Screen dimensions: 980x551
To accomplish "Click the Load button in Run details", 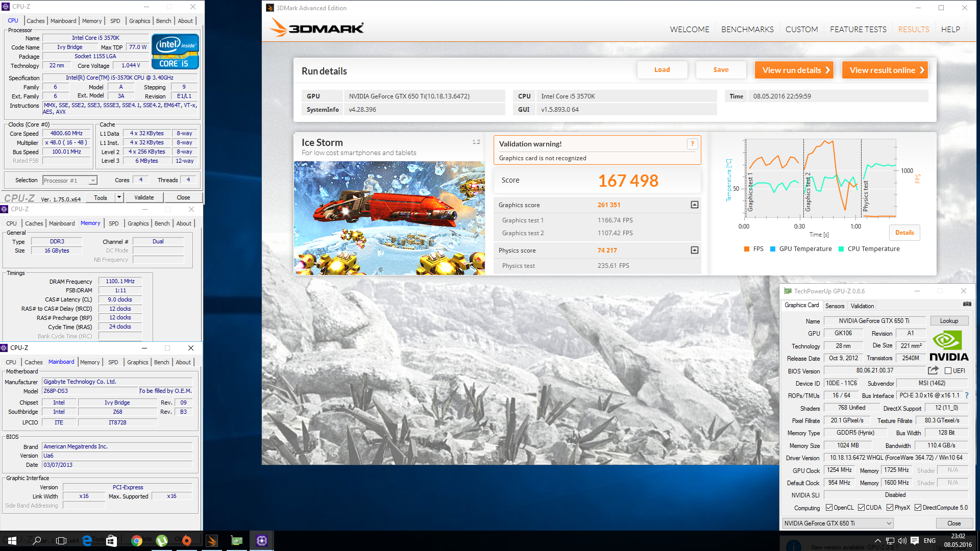I will (662, 70).
